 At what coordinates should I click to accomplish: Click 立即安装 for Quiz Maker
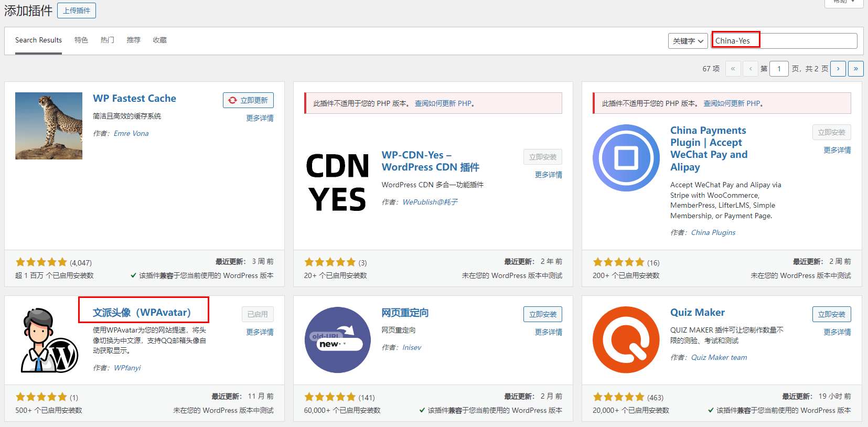[x=832, y=314]
